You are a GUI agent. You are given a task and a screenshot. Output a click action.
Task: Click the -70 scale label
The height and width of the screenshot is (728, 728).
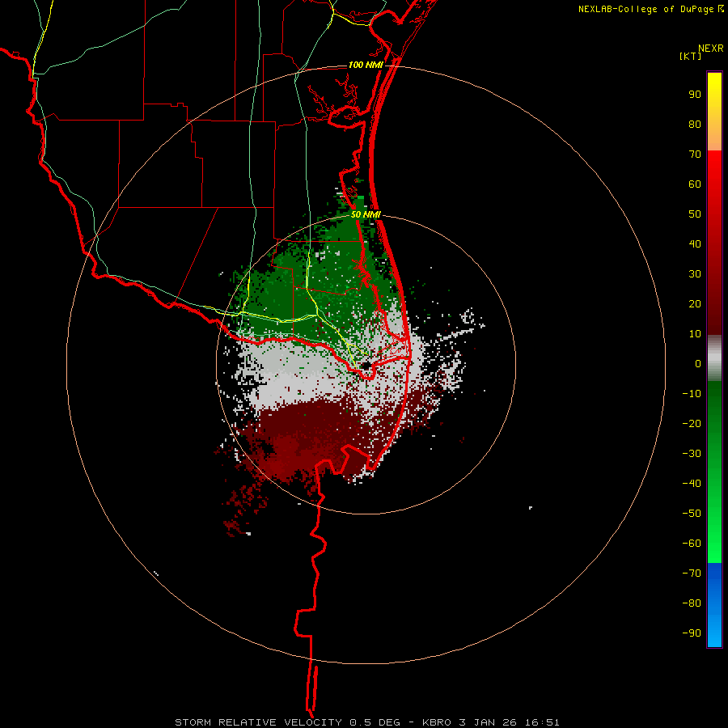point(692,574)
